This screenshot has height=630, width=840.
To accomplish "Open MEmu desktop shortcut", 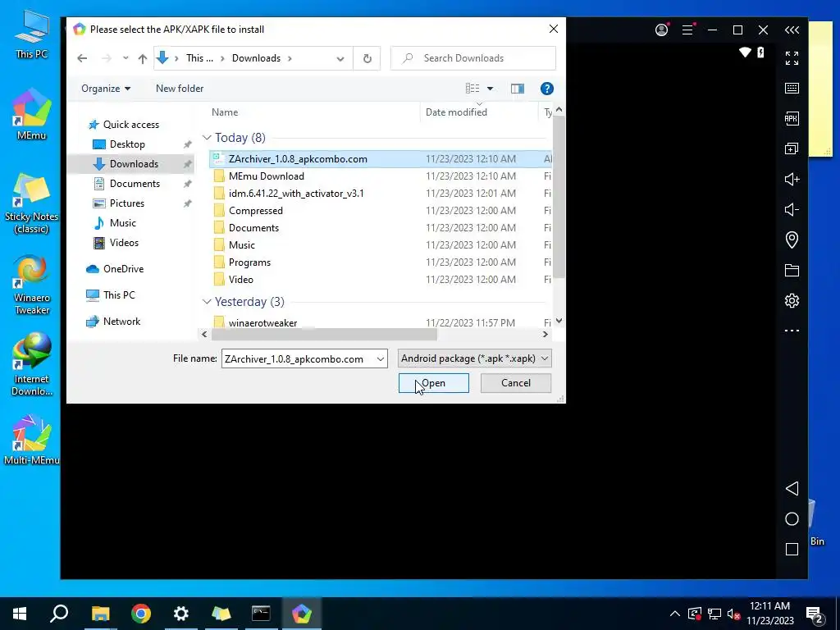I will point(32,114).
